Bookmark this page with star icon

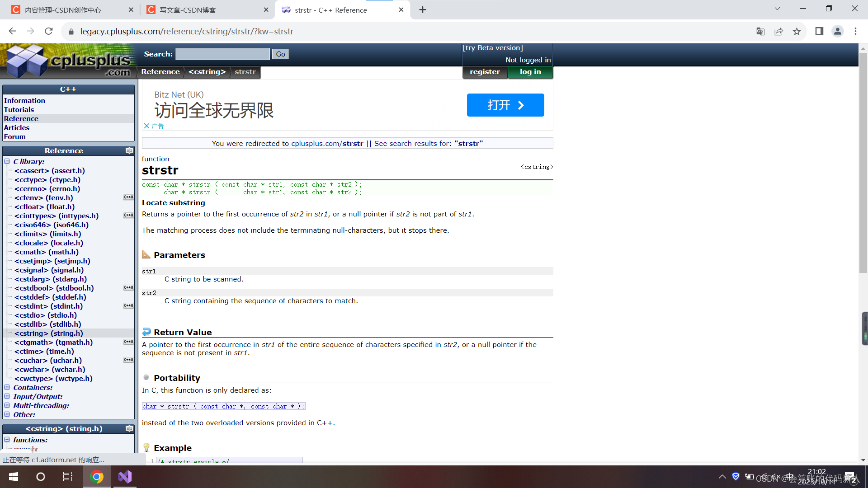[797, 31]
